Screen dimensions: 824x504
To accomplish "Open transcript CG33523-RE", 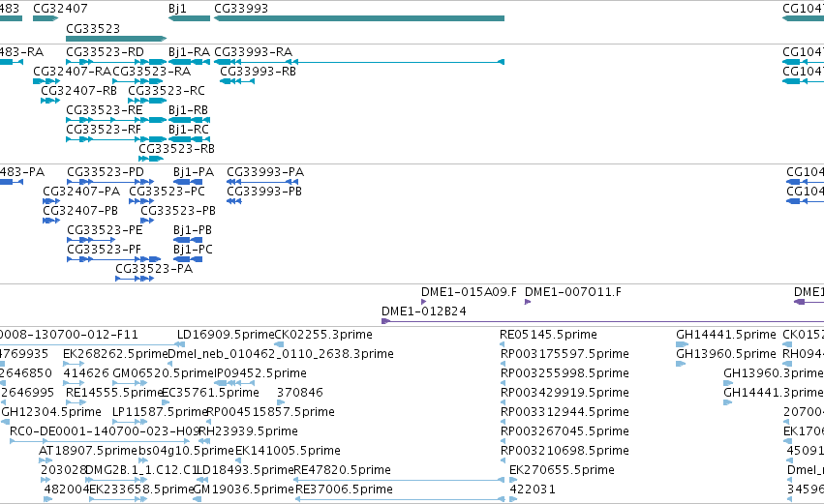I will click(105, 110).
